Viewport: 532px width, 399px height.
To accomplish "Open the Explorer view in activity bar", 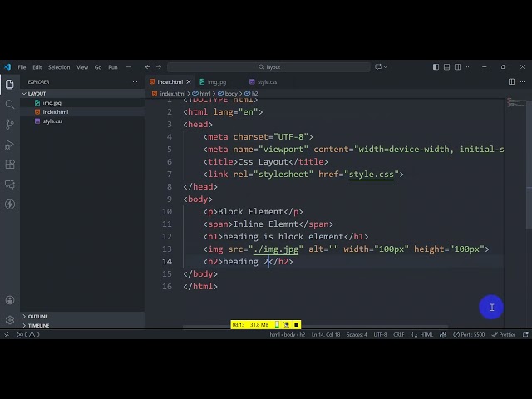I will (x=10, y=84).
